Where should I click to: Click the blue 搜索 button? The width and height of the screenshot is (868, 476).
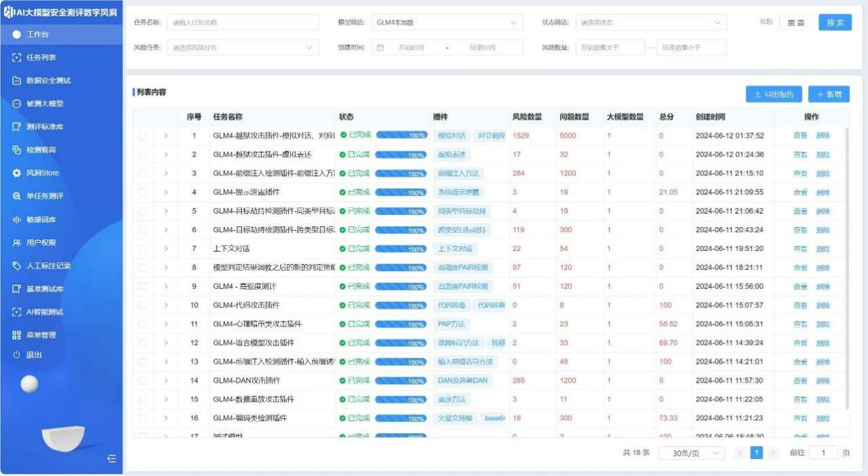point(835,22)
